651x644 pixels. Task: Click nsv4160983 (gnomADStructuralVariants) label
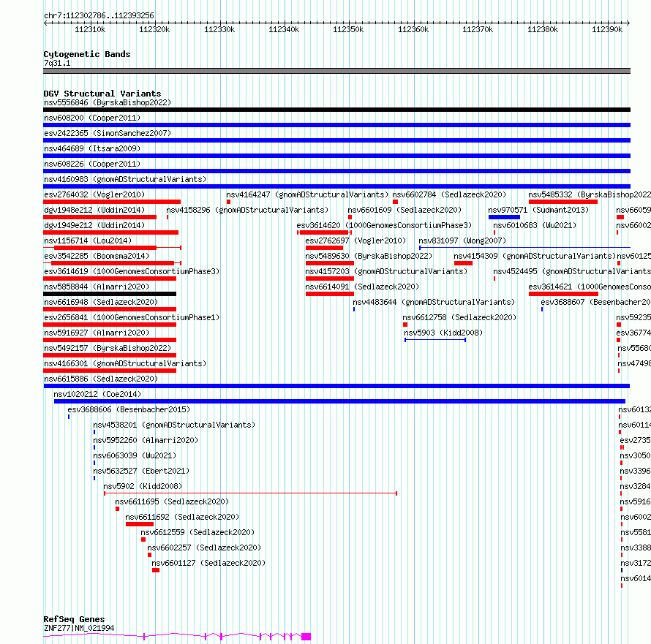125,179
